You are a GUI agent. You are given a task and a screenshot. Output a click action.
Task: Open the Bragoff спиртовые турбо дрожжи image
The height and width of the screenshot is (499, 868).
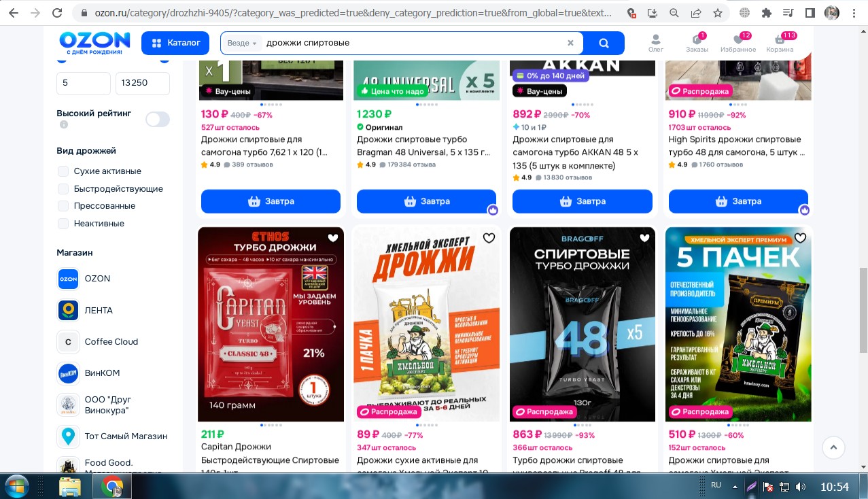point(583,324)
